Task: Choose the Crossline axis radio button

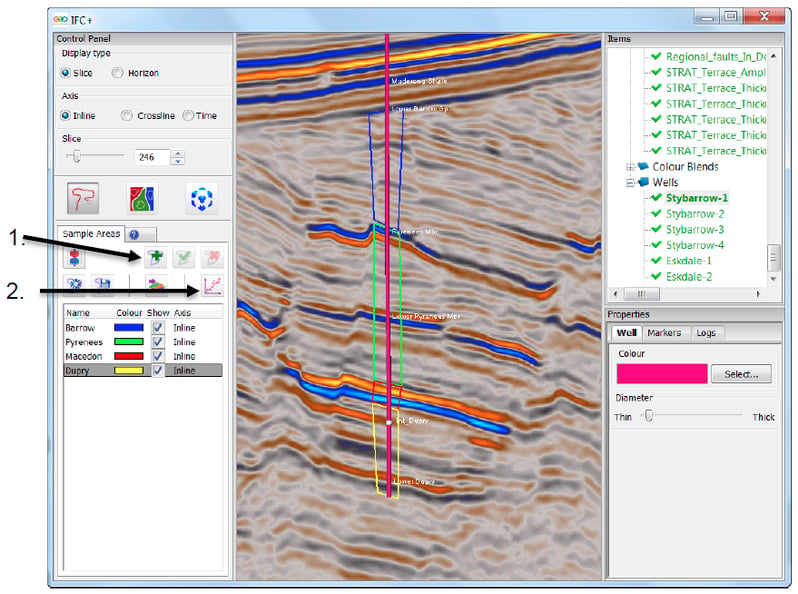Action: (x=127, y=116)
